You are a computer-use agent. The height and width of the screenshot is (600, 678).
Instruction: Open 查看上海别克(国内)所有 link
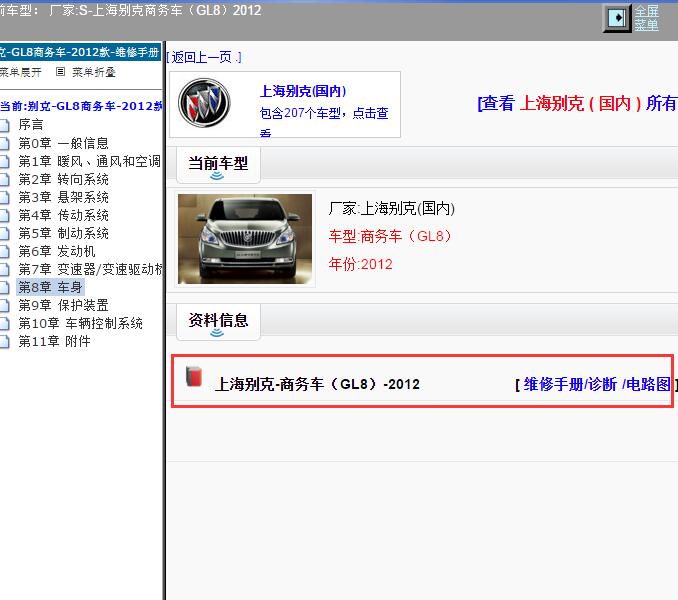point(577,104)
